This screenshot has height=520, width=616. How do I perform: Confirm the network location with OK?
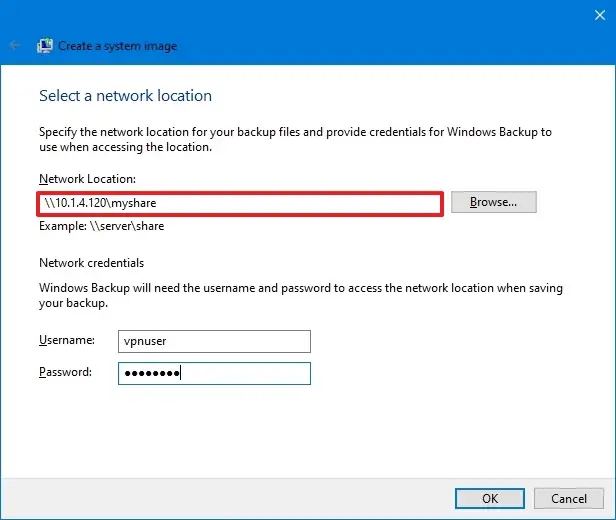pyautogui.click(x=489, y=498)
